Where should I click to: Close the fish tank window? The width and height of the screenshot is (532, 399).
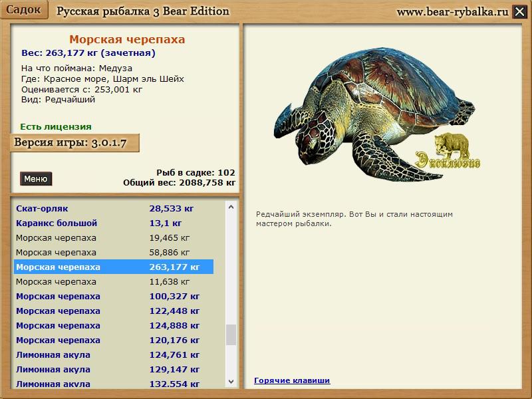click(x=519, y=11)
